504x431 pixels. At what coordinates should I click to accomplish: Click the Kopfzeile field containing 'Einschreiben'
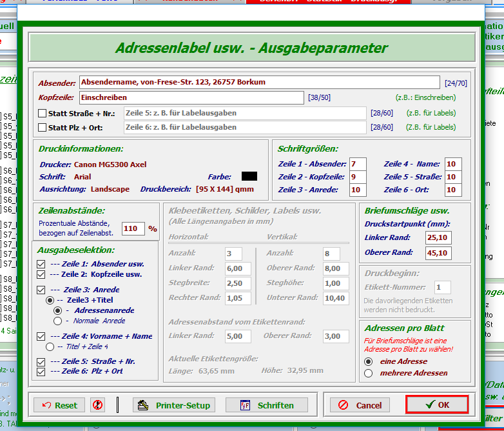[191, 97]
